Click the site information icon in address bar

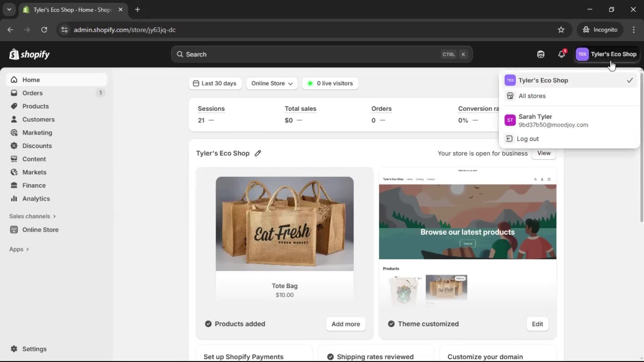coord(64,30)
